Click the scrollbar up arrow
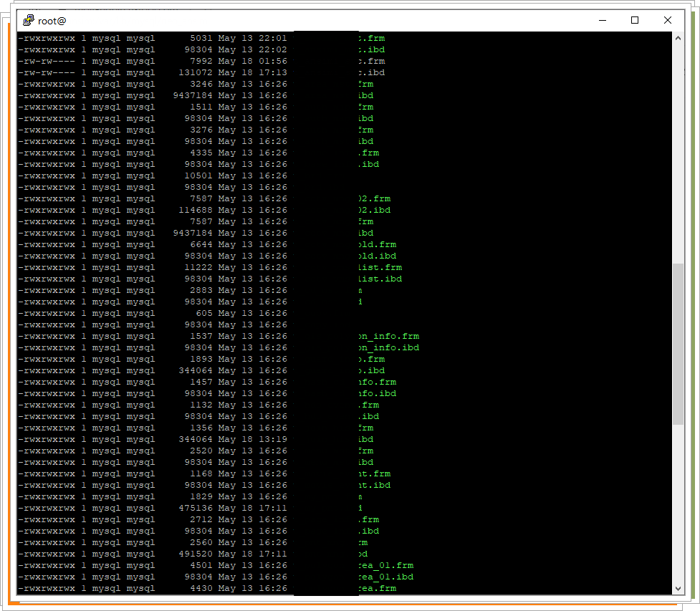 678,39
